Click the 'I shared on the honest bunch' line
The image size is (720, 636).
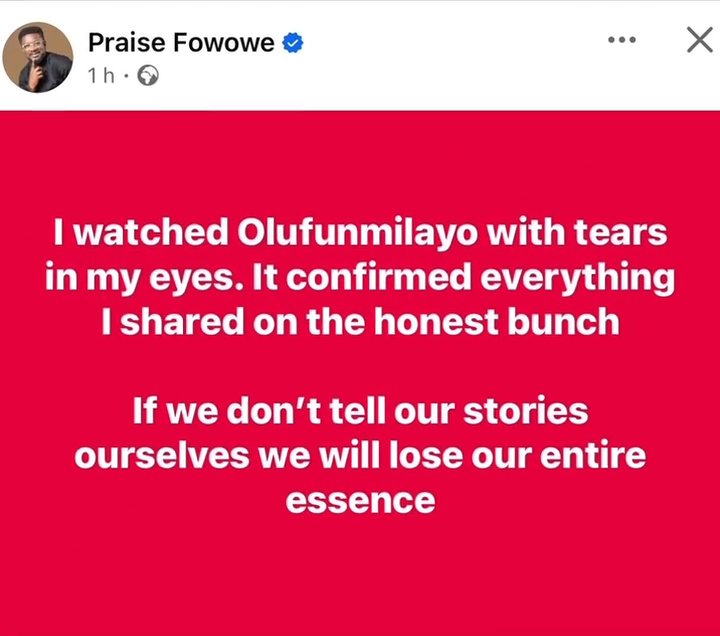360,321
